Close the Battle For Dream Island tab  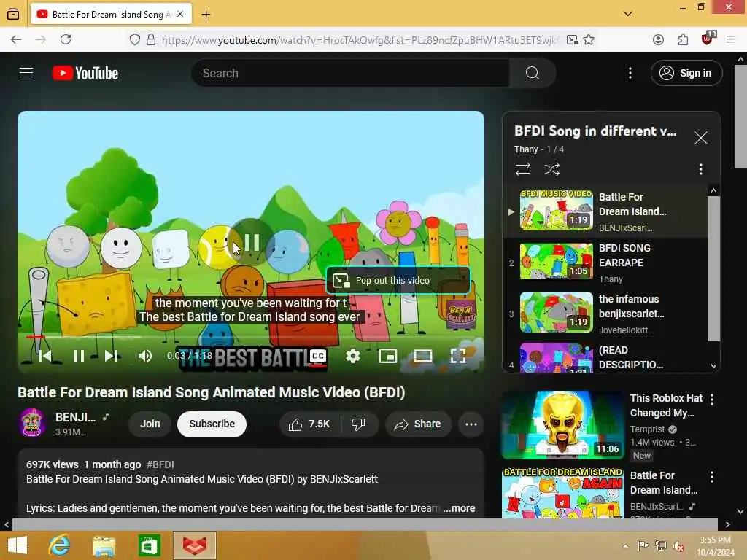point(180,15)
